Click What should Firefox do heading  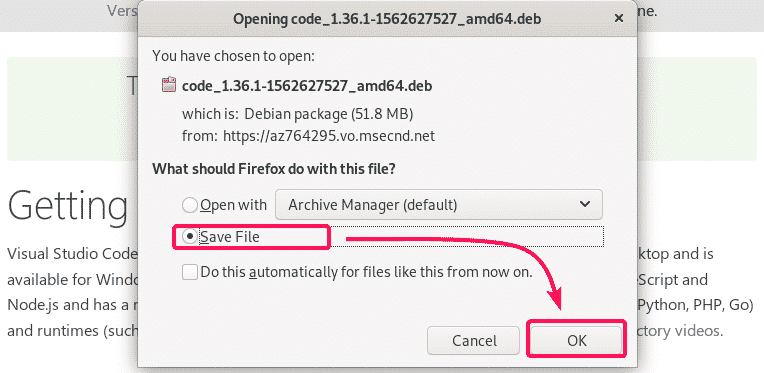click(x=274, y=169)
